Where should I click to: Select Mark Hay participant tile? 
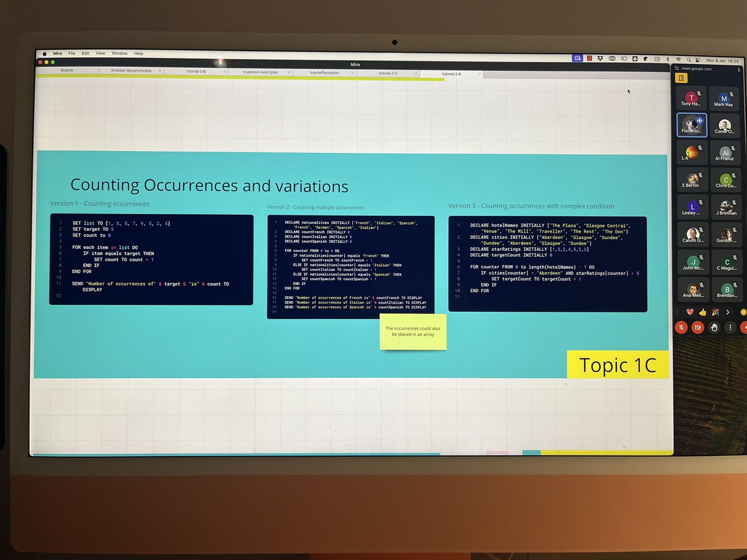[723, 98]
